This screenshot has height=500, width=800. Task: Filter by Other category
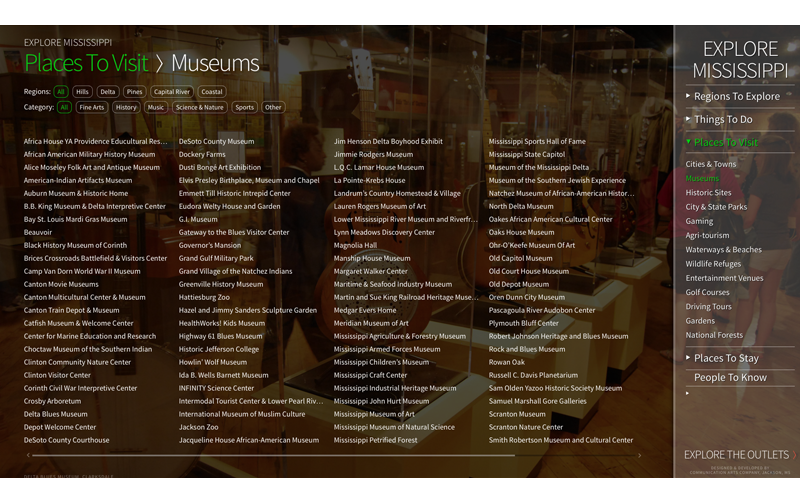click(273, 107)
